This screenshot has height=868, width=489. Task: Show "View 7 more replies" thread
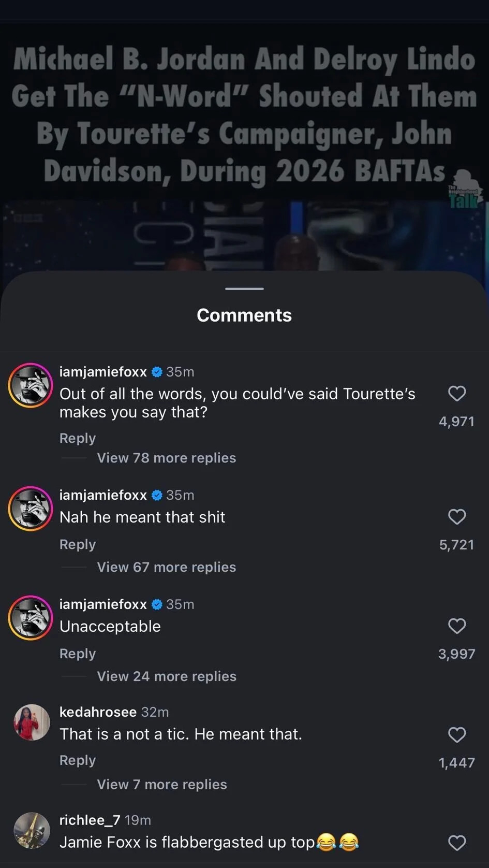pos(161,785)
